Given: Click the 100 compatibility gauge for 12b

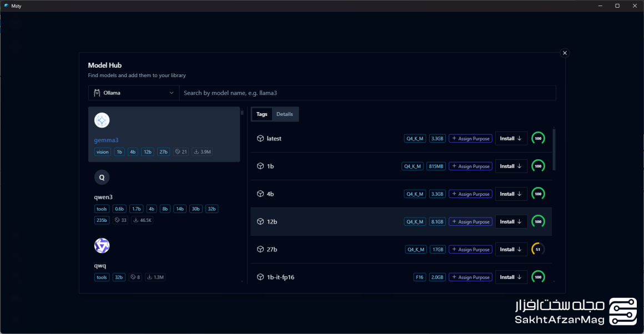Looking at the screenshot, I should (x=538, y=221).
